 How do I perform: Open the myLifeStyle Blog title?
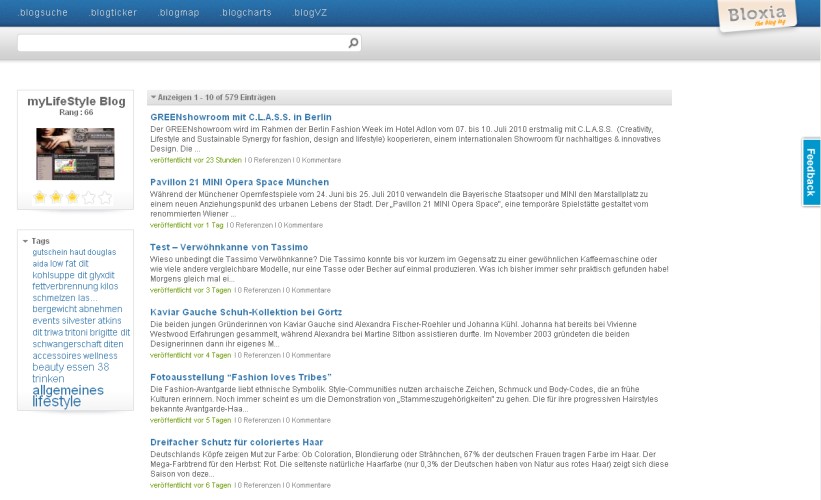(x=76, y=101)
